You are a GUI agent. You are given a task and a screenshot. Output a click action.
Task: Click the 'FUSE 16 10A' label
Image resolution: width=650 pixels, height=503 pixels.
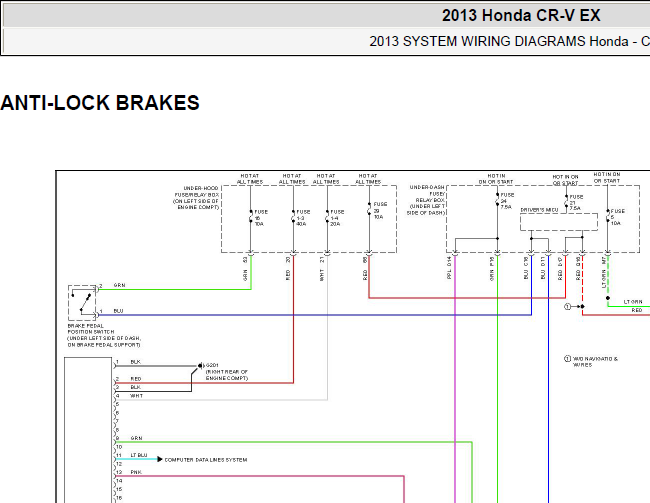pyautogui.click(x=261, y=218)
